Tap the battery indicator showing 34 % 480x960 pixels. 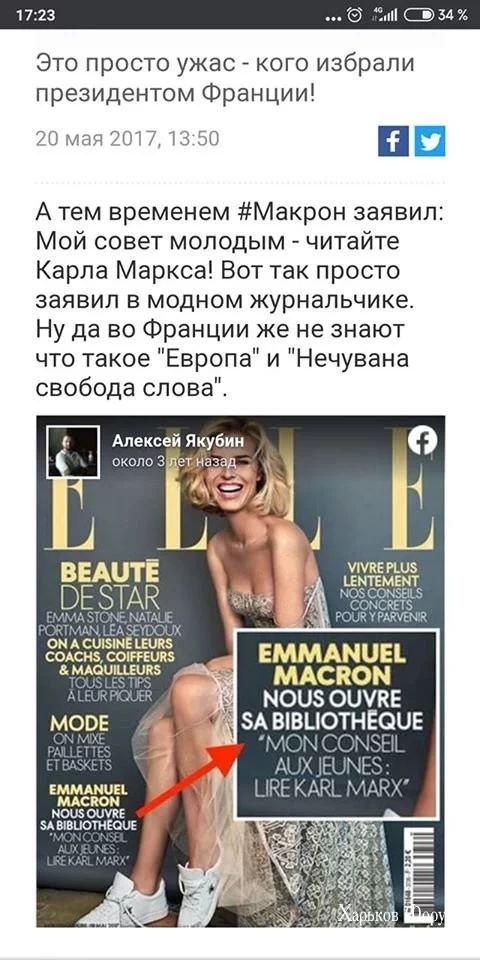(x=438, y=16)
